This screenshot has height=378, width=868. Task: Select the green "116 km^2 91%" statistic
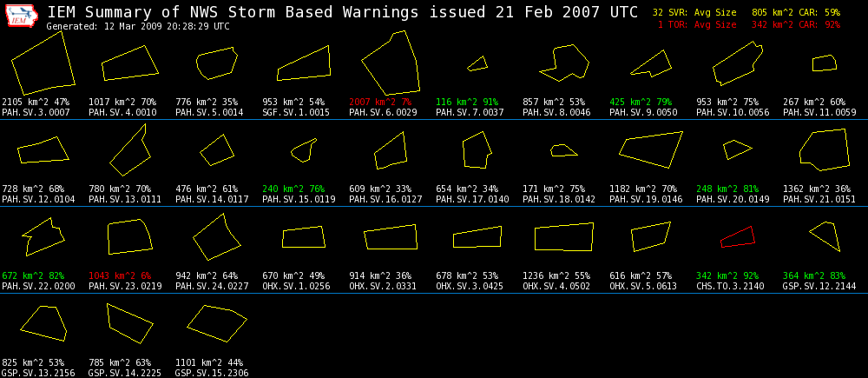pos(467,102)
